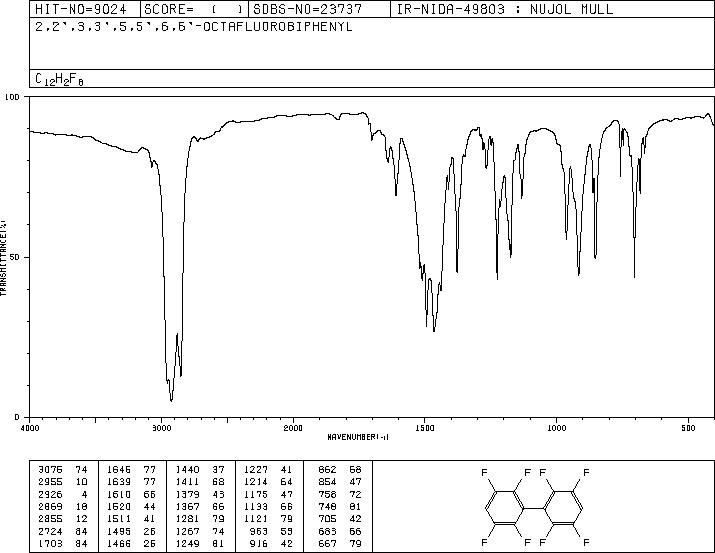Select the 1281 peak table entry
This screenshot has height=553, width=715.
click(200, 519)
